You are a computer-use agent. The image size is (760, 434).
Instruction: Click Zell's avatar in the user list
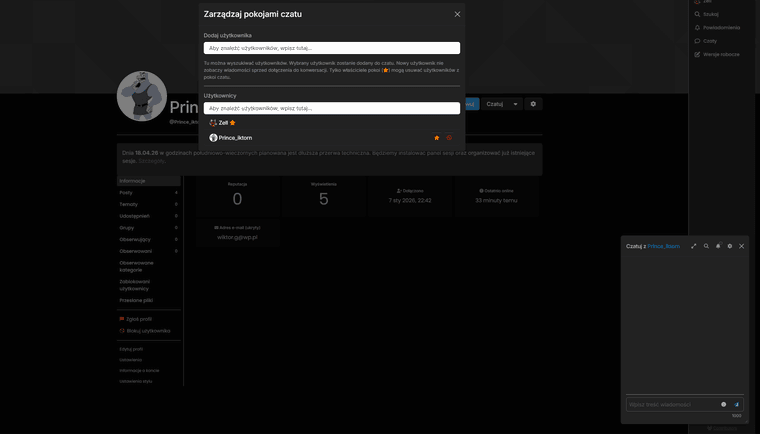(213, 123)
